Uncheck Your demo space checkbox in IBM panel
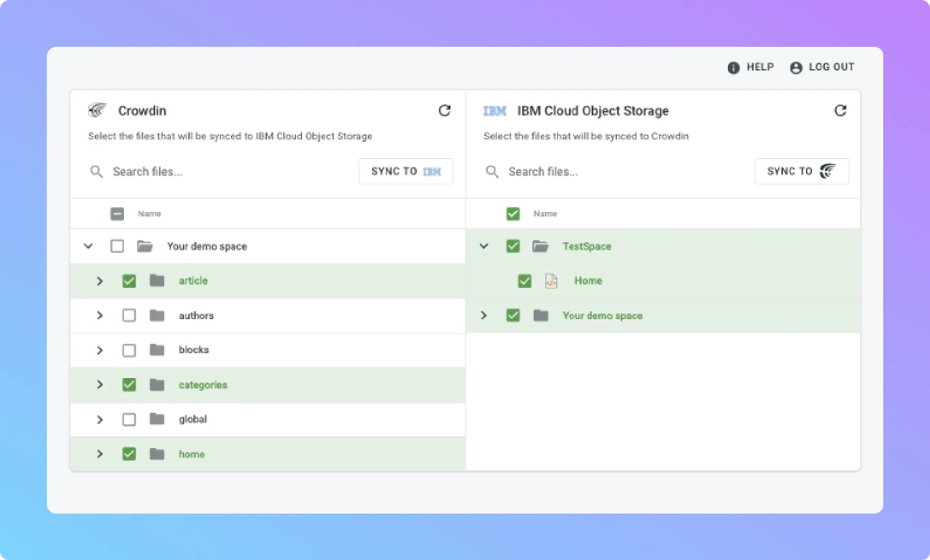The height and width of the screenshot is (560, 930). tap(513, 316)
